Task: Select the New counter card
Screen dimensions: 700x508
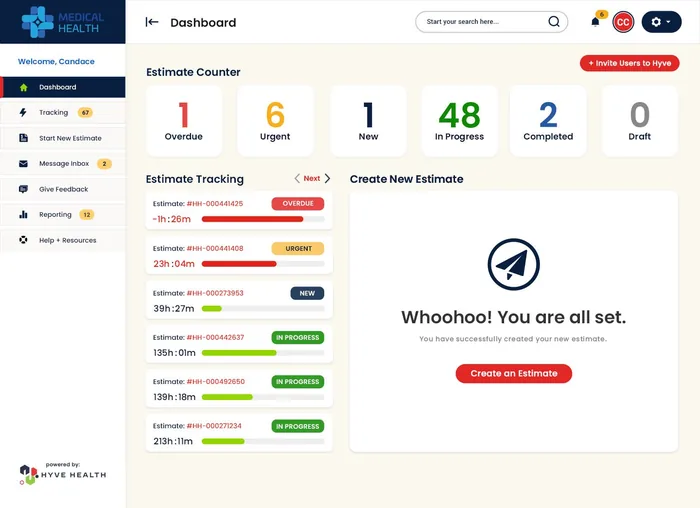Action: tap(368, 121)
